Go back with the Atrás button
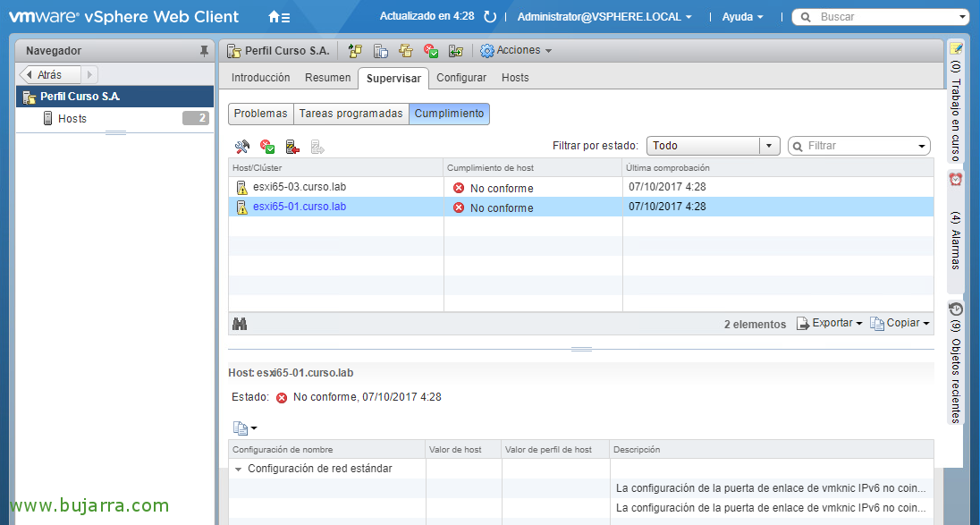 [x=50, y=75]
